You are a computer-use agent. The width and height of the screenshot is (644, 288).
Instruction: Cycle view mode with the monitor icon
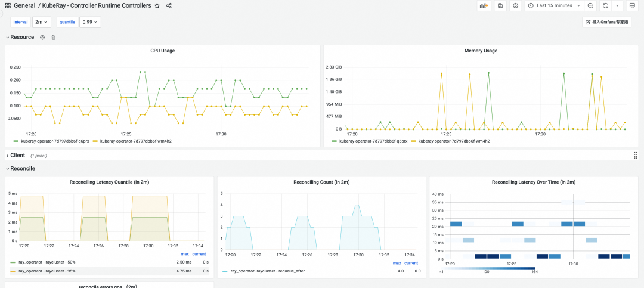[632, 5]
